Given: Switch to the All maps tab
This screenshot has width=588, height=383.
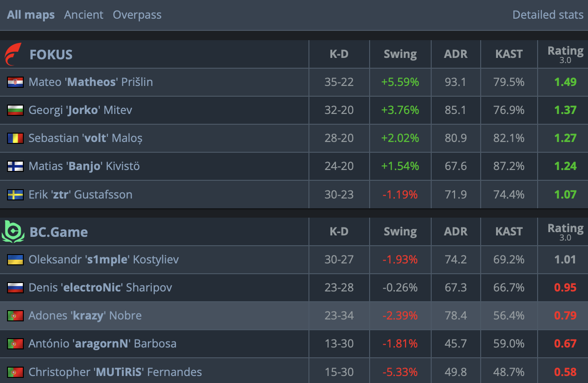Looking at the screenshot, I should tap(31, 15).
